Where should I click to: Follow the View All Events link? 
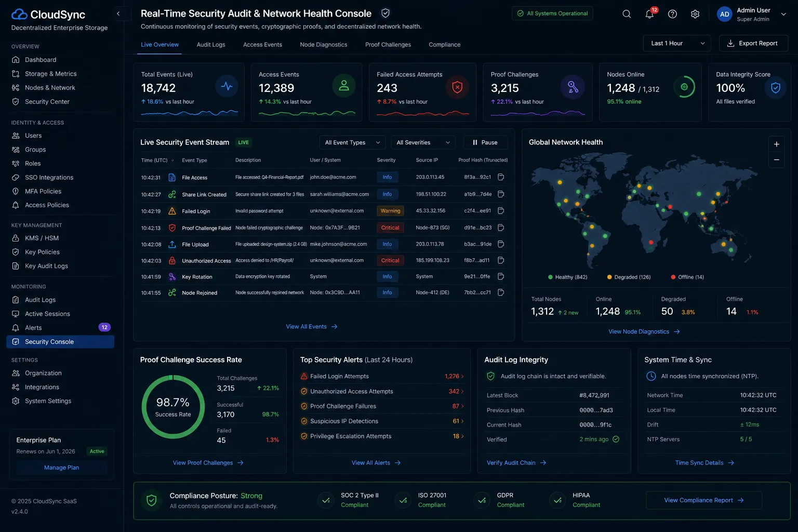click(x=312, y=327)
